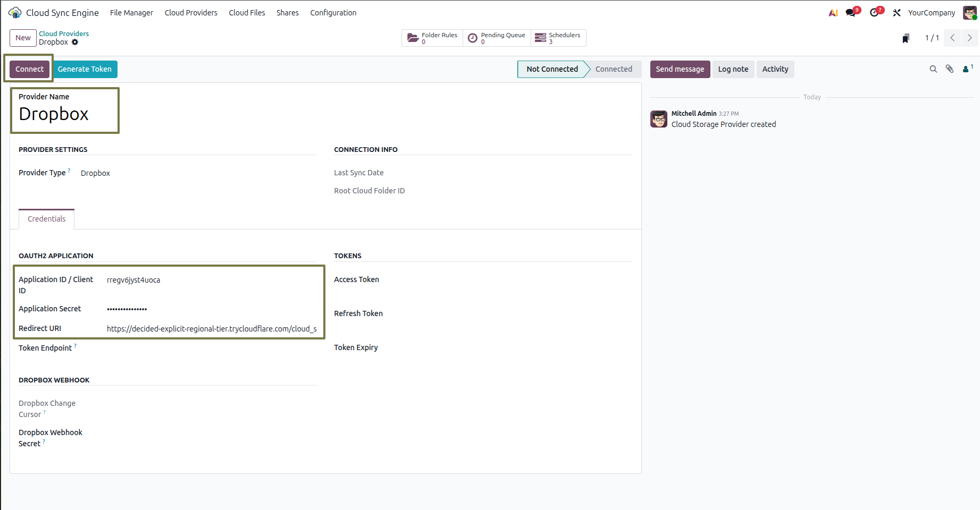Screen dimensions: 980x510
Task: Open the gear actions menu beside Dropbox
Action: tap(75, 42)
